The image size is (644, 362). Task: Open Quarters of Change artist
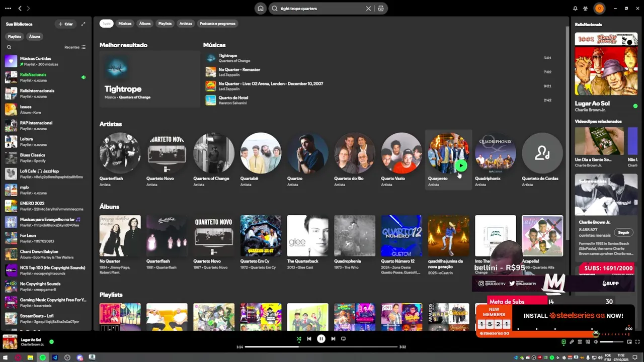(x=214, y=160)
